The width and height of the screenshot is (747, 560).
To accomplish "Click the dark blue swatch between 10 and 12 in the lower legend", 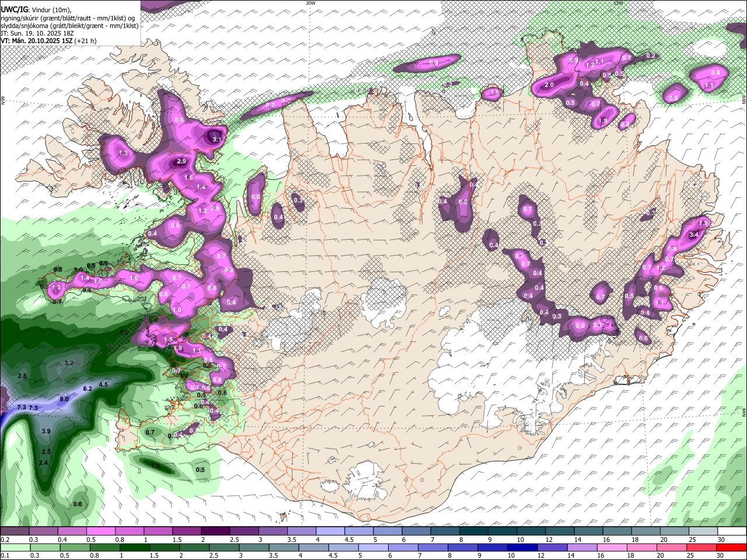I will click(x=521, y=547).
